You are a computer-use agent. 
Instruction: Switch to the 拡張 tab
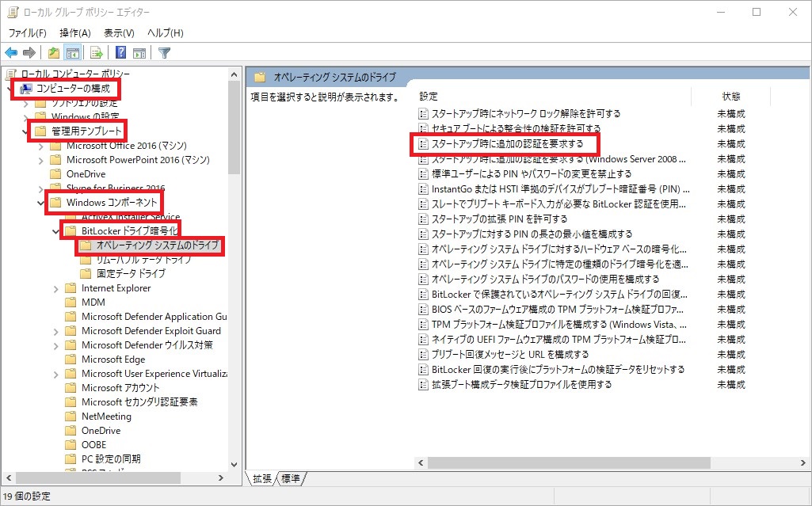click(x=261, y=478)
